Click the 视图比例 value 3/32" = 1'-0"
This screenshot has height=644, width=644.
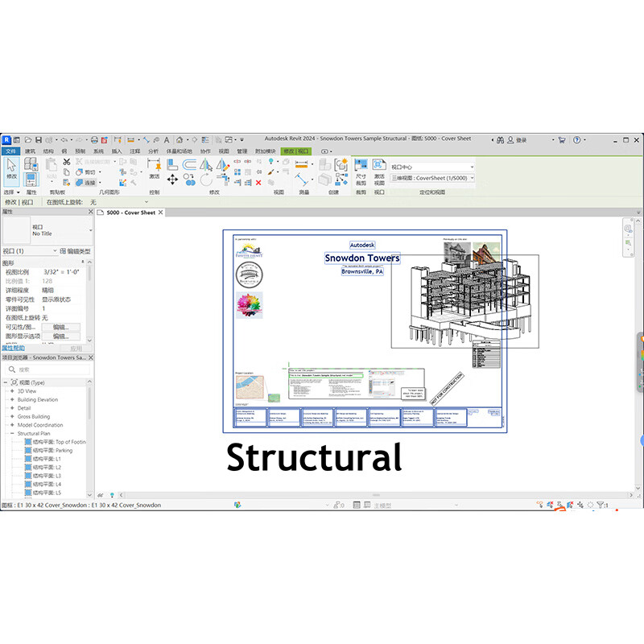coord(62,272)
